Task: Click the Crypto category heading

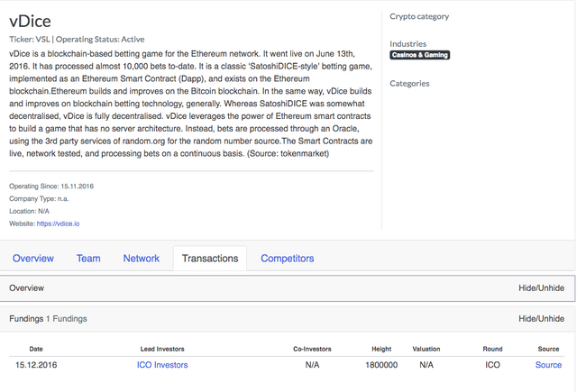Action: 419,16
